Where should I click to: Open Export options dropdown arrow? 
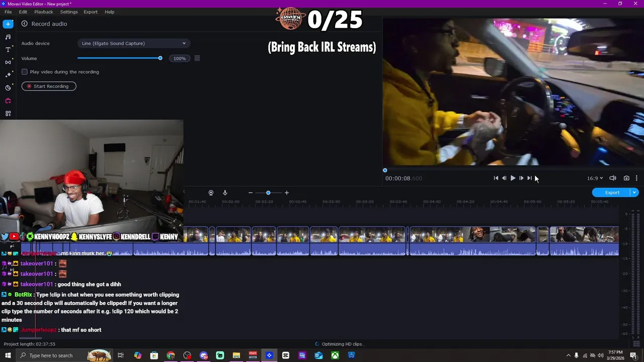pyautogui.click(x=634, y=193)
